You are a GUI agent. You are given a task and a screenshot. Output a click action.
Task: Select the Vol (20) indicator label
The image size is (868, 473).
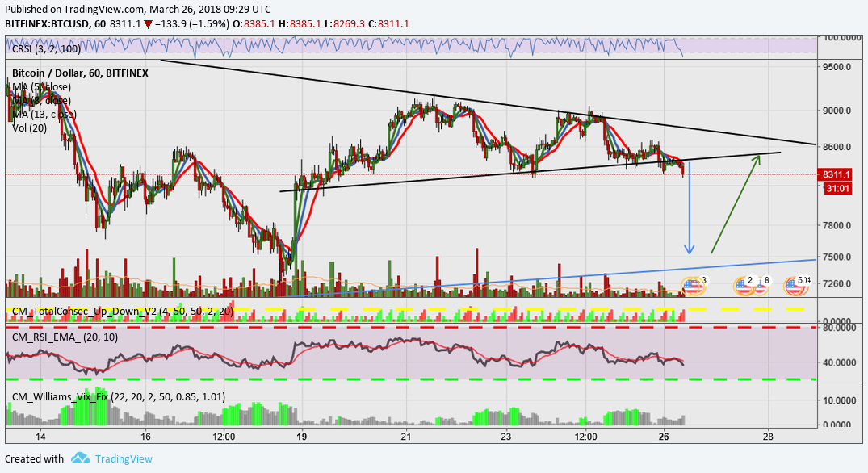(29, 128)
